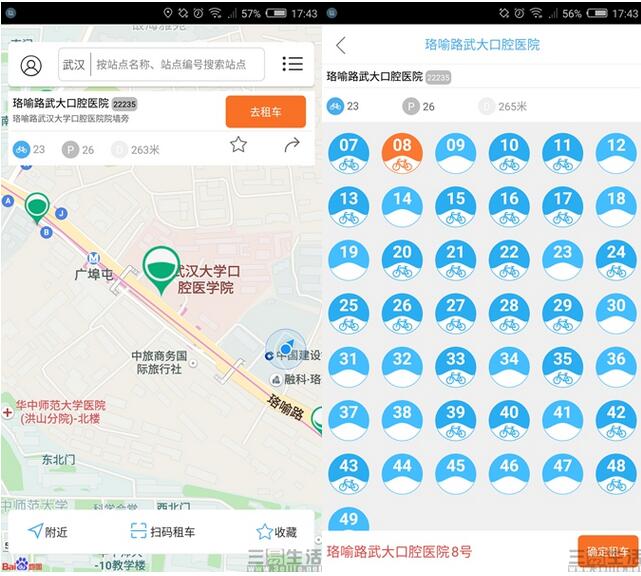This screenshot has height=576, width=641.
Task: Select bike dock 16
Action: click(509, 207)
